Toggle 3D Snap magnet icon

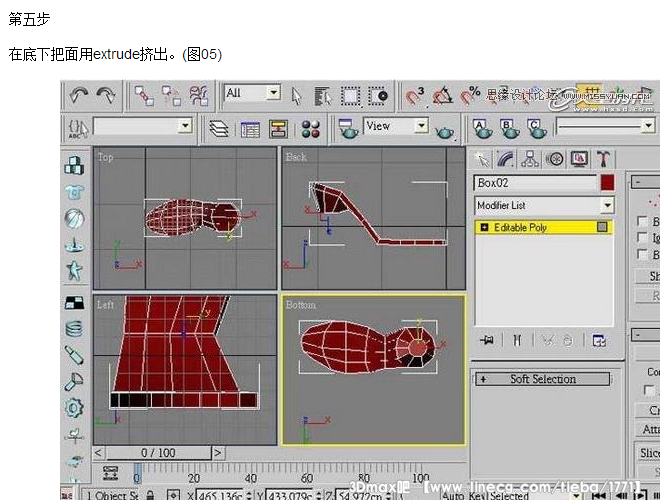point(414,96)
